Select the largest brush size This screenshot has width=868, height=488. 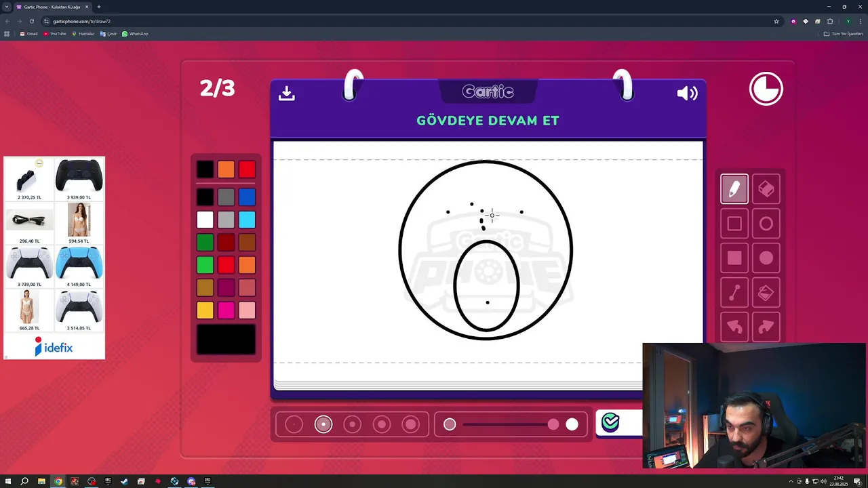click(x=411, y=424)
